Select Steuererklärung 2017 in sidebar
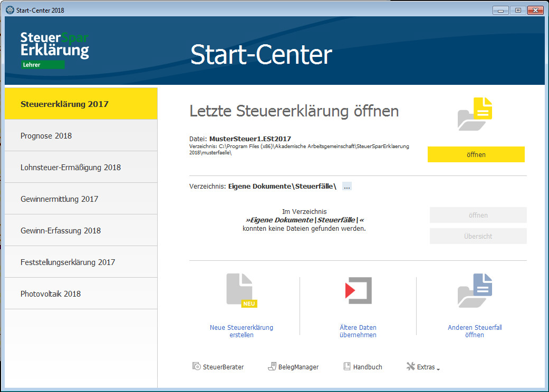The image size is (549, 392). pyautogui.click(x=81, y=104)
